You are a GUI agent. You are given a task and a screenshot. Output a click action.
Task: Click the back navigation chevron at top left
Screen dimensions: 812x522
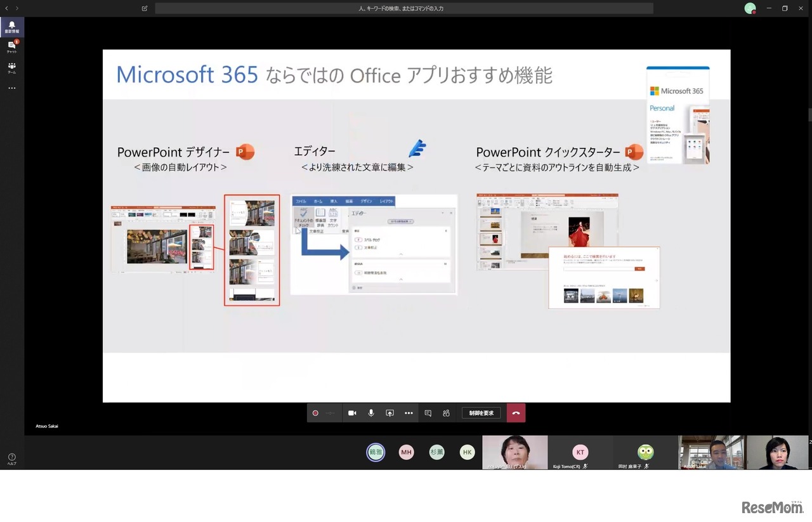point(8,8)
